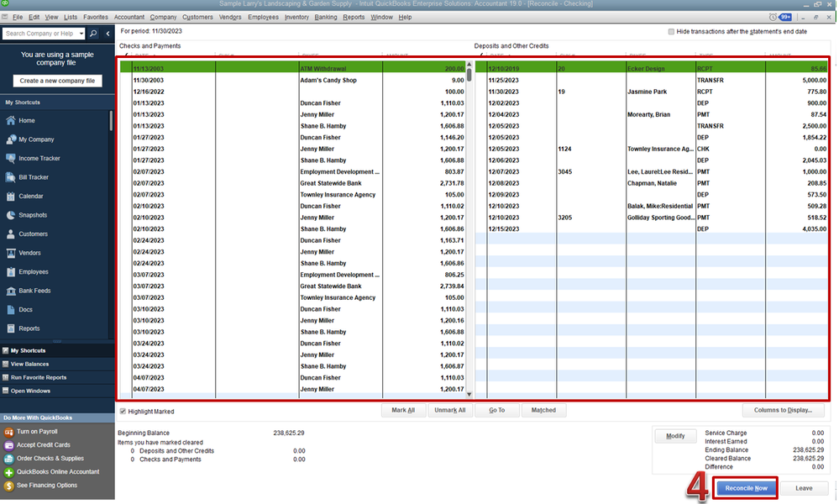839x504 pixels.
Task: Open the Window menu
Action: (381, 17)
